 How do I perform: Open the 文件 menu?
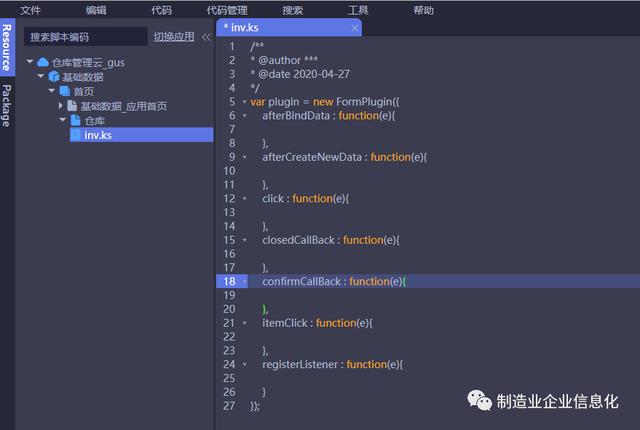click(30, 10)
